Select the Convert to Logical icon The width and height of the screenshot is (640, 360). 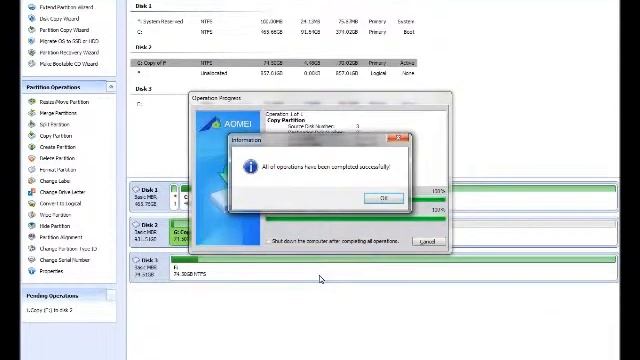click(32, 203)
